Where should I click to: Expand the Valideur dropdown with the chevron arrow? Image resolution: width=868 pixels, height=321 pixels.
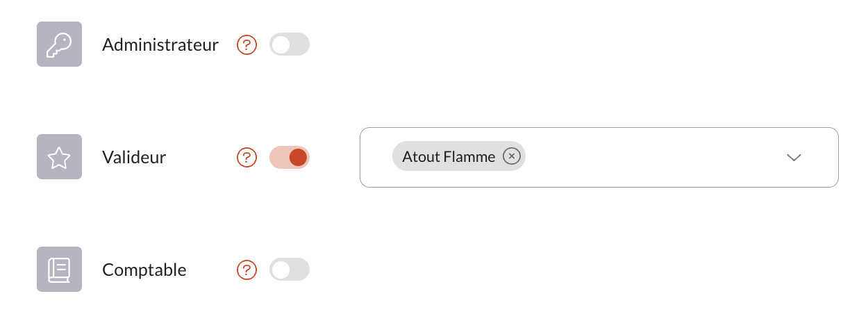click(x=794, y=158)
